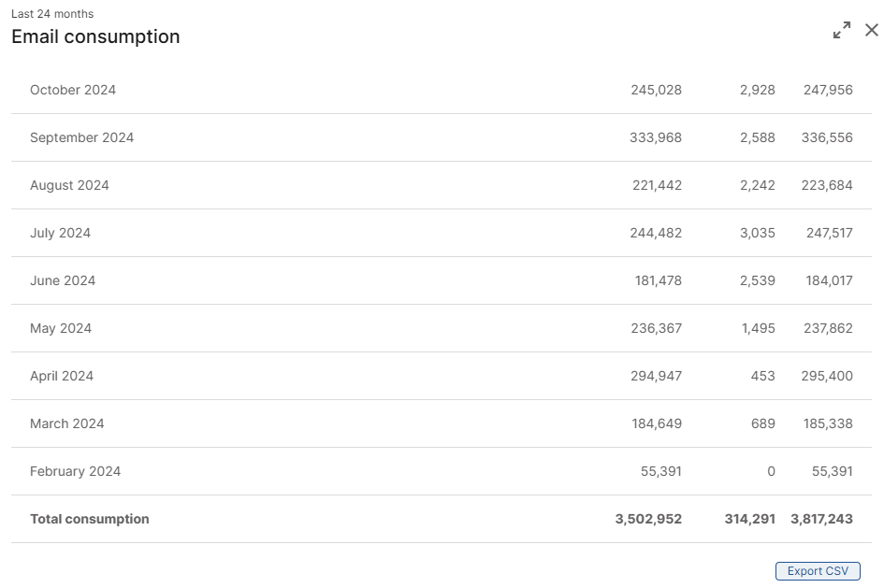Select the March 2024 row label

[67, 423]
